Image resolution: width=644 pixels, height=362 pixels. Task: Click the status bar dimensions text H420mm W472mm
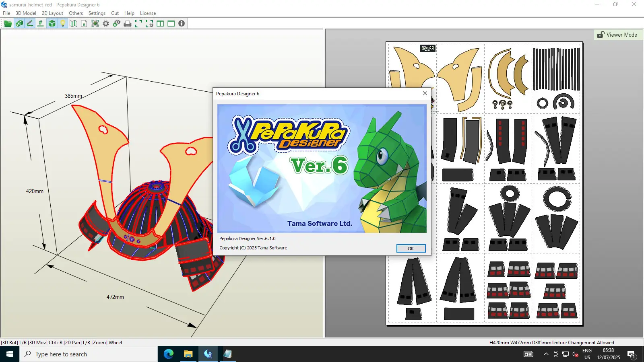coord(520,343)
